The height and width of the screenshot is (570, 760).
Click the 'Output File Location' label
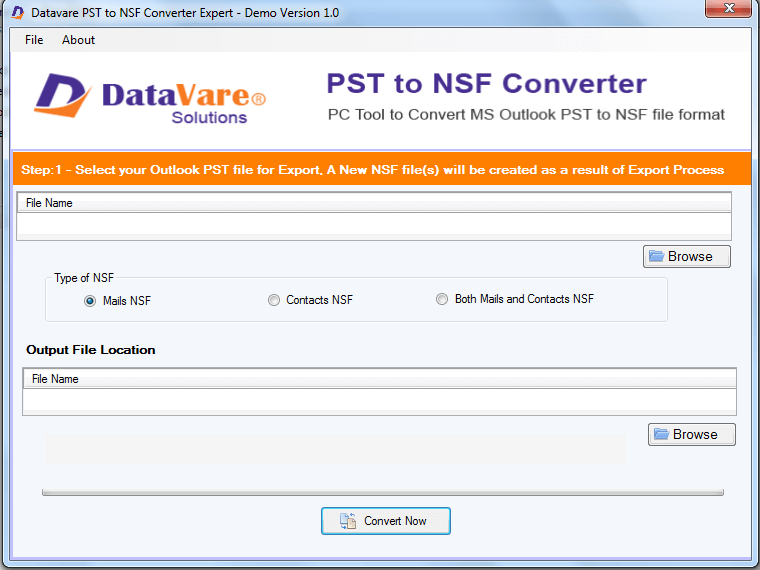[x=91, y=350]
